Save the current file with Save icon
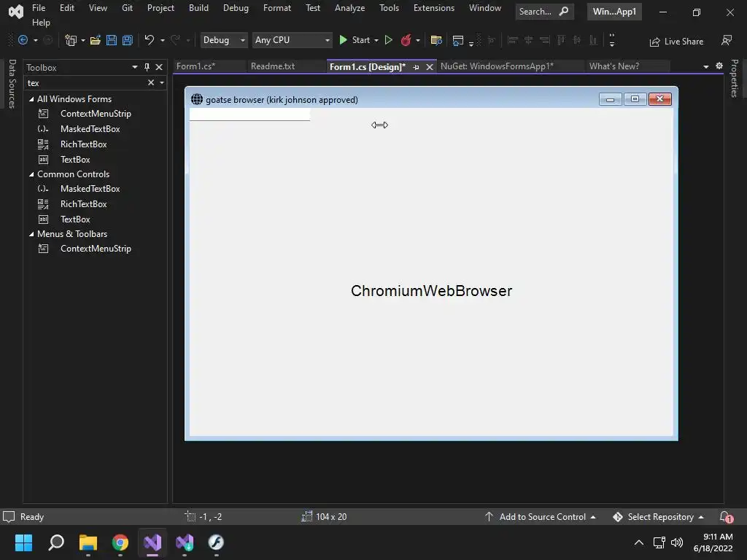 (112, 40)
